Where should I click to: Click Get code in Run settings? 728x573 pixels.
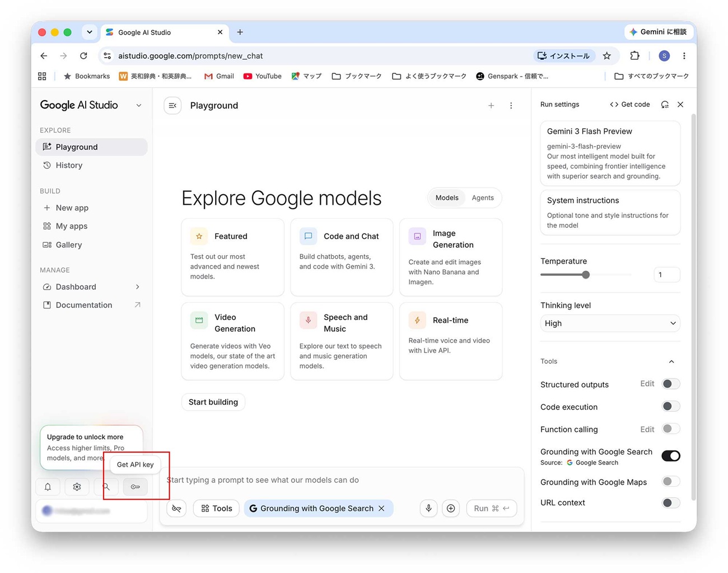click(630, 105)
